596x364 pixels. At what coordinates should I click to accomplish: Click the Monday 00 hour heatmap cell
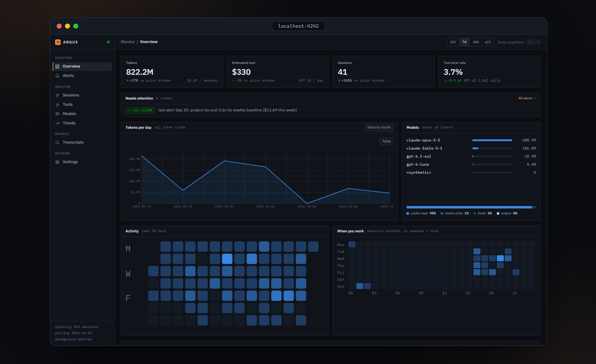[x=352, y=244]
